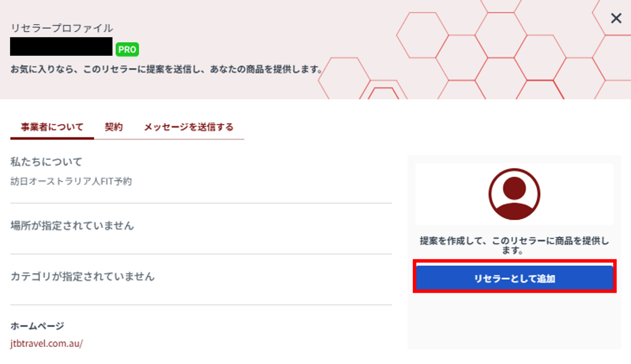
Task: Click the redacted reseller name
Action: coord(61,47)
